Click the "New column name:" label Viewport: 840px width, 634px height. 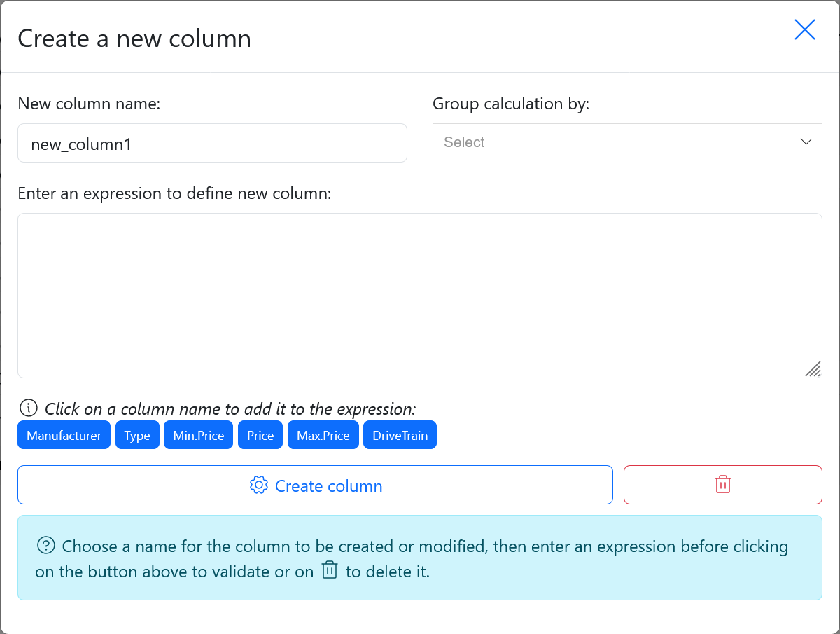[89, 104]
